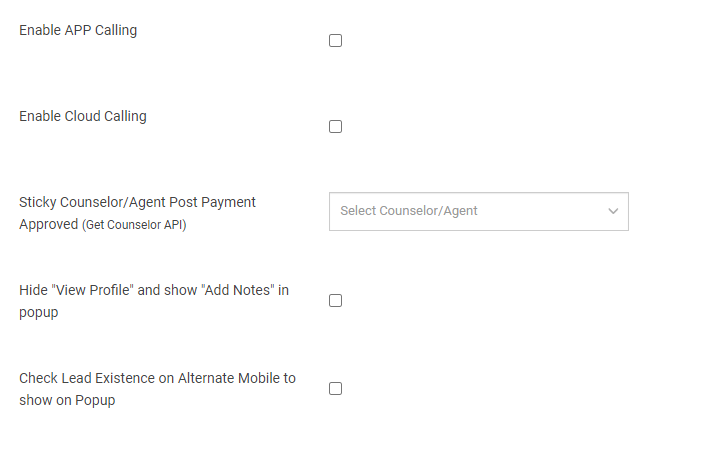Expand the Sticky Counselor/Agent combo box
The image size is (711, 457).
coord(478,211)
